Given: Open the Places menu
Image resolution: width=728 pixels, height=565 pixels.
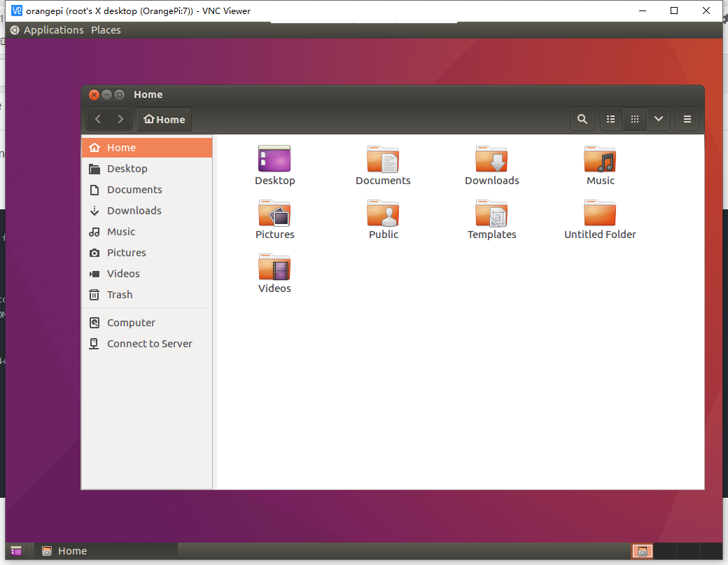Looking at the screenshot, I should 106,29.
